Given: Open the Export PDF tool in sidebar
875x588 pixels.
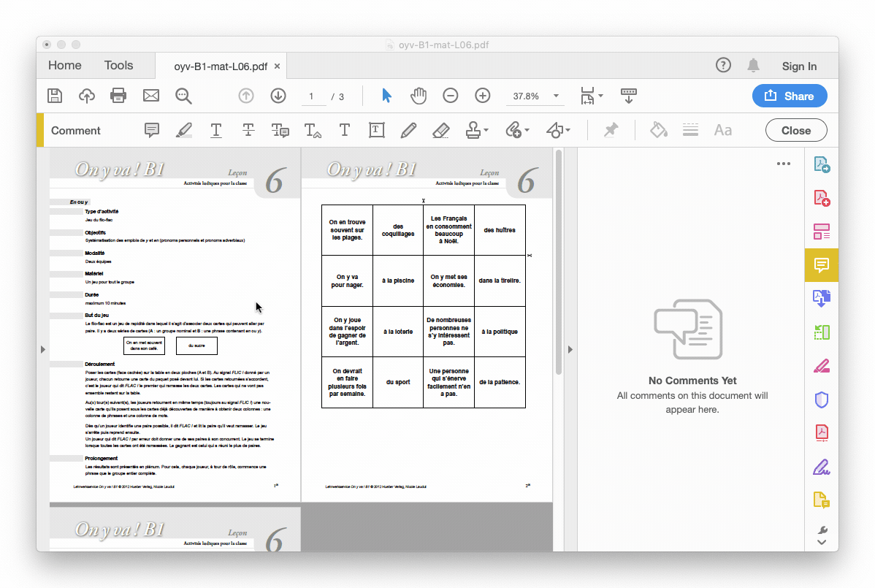Looking at the screenshot, I should click(x=822, y=165).
